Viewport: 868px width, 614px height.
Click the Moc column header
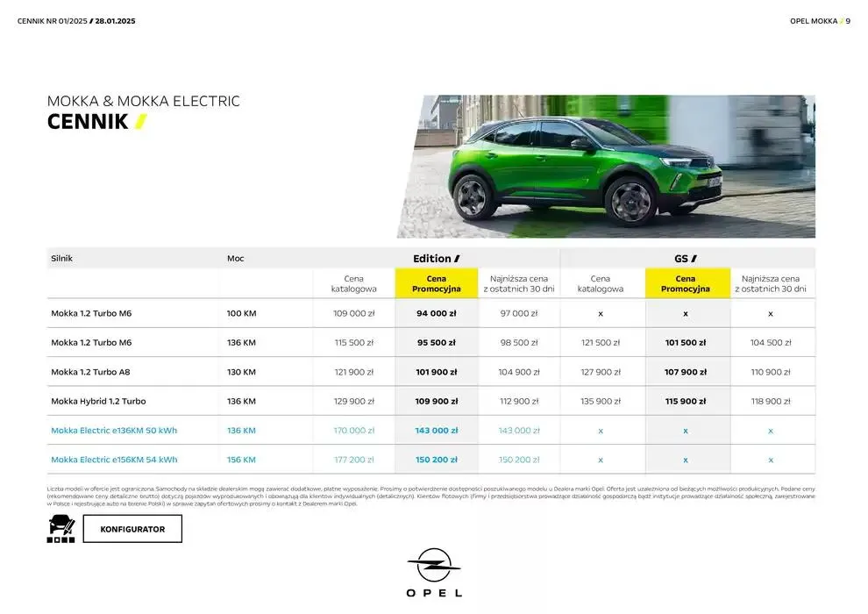235,259
